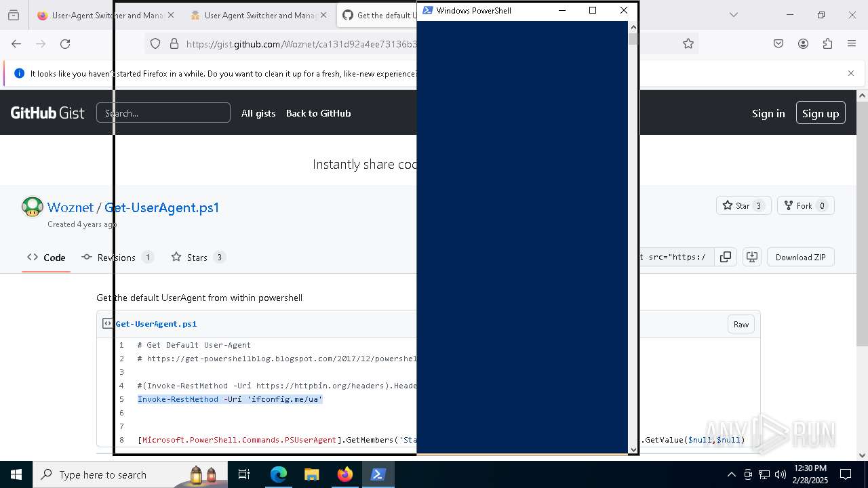868x488 pixels.
Task: Open the network tray icon
Action: pyautogui.click(x=764, y=474)
